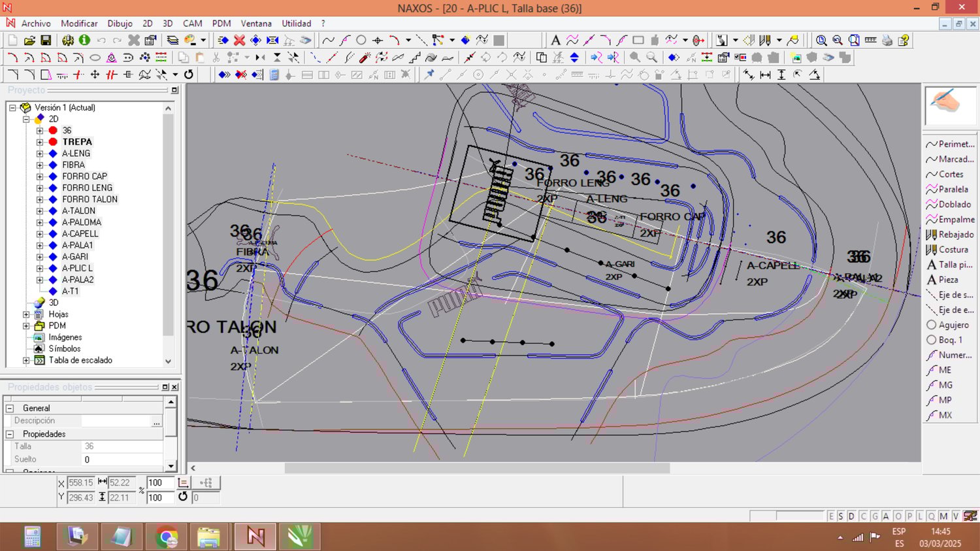Expand the PDM tree node

[26, 326]
